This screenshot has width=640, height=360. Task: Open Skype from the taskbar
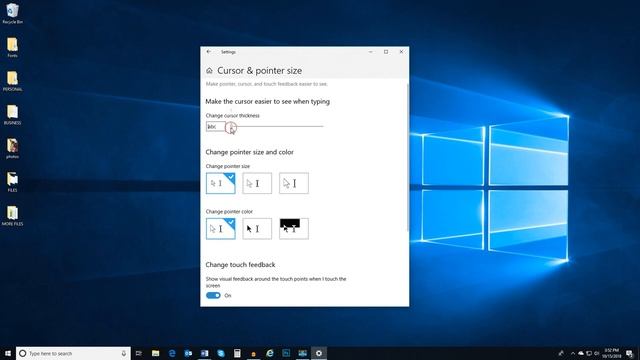[221, 353]
